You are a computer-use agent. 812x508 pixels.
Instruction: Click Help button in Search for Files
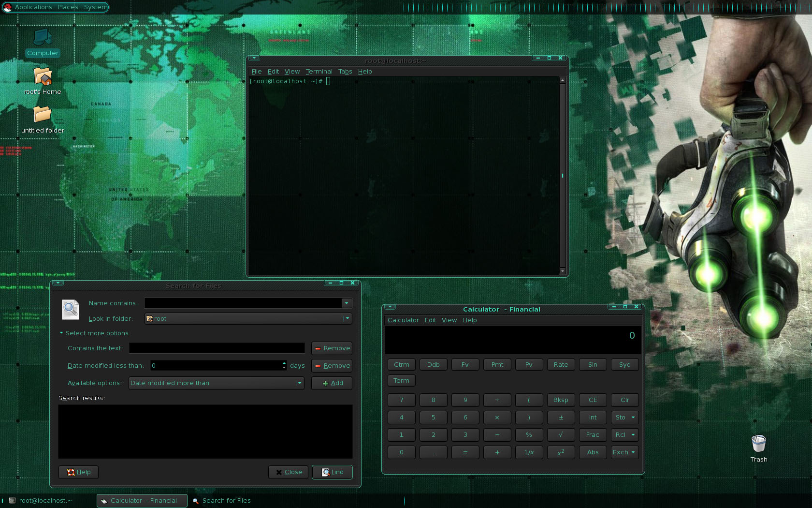point(78,472)
